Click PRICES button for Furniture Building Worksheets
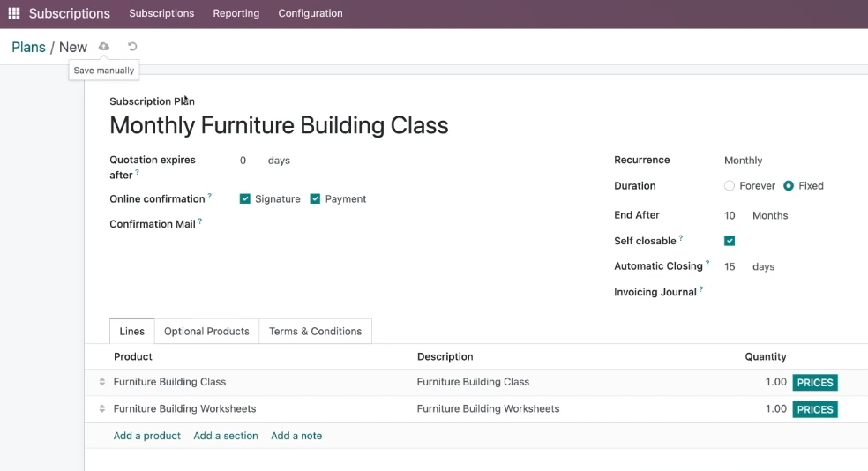868x471 pixels. pyautogui.click(x=815, y=409)
